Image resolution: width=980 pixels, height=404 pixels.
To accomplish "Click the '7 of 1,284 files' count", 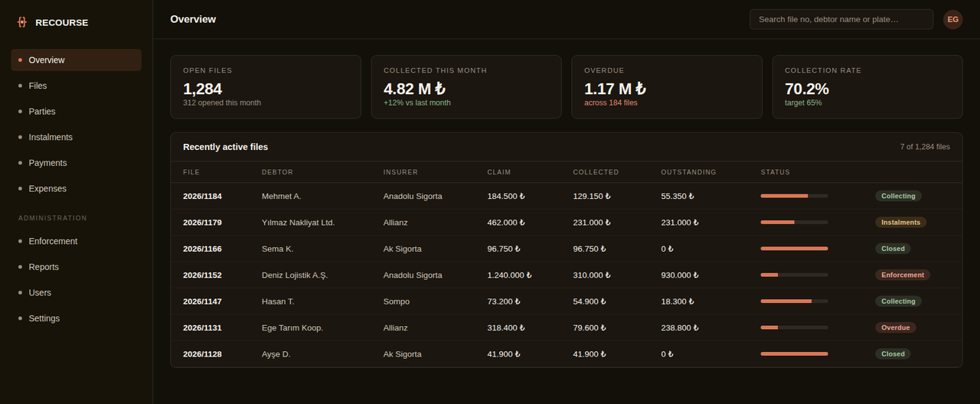I will point(925,147).
